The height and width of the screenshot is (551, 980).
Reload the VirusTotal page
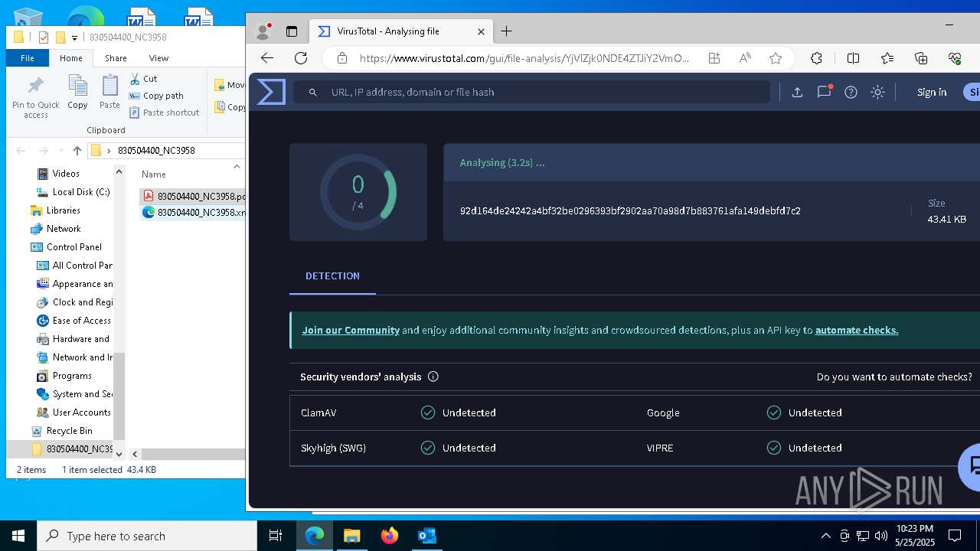click(x=301, y=58)
